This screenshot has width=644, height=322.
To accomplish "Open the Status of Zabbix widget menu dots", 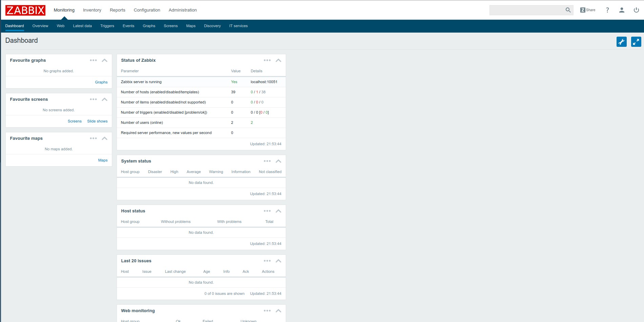I will [267, 60].
